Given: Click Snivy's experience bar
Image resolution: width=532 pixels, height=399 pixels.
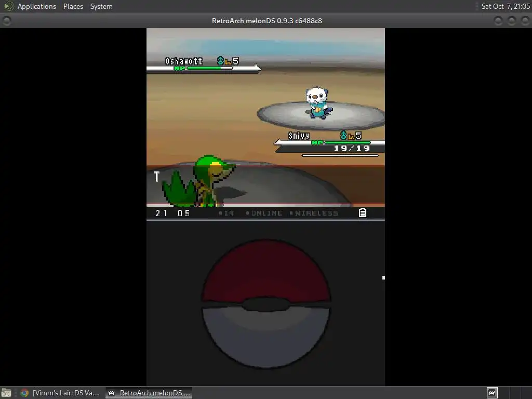Looking at the screenshot, I should coord(340,155).
